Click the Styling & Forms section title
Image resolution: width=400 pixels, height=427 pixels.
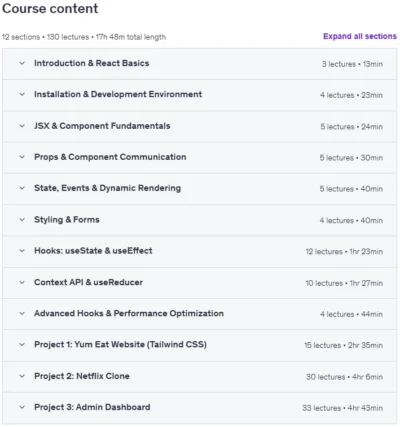[x=67, y=220]
